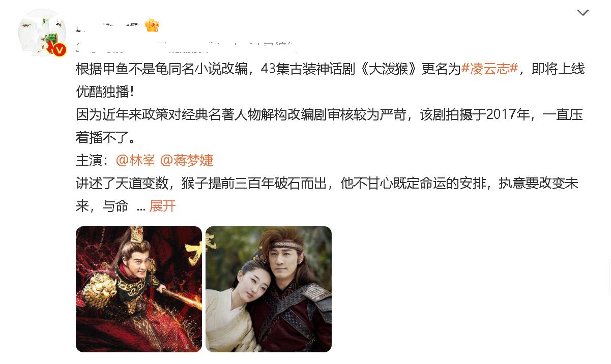Open the poster's profile avatar
Screen dimensions: 611x364
[42, 33]
